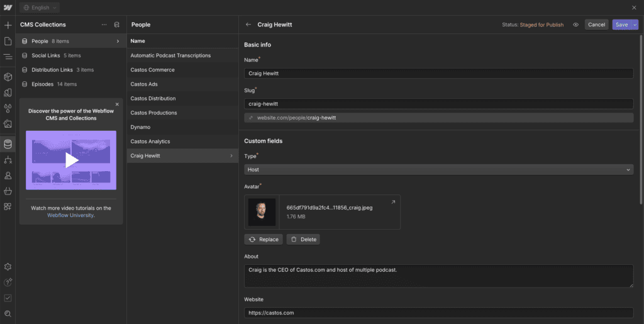Viewport: 644px width, 324px height.
Task: Click the eye preview icon near status
Action: [x=575, y=25]
